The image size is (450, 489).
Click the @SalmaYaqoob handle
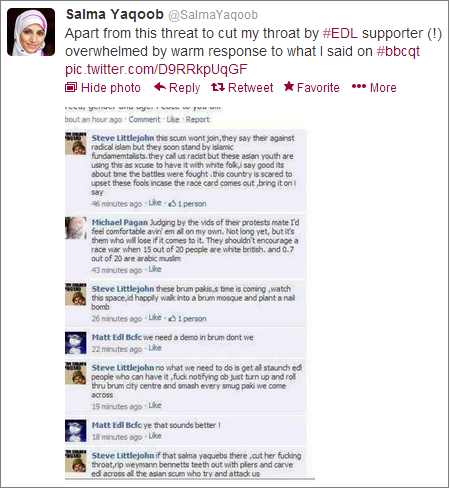click(x=213, y=15)
